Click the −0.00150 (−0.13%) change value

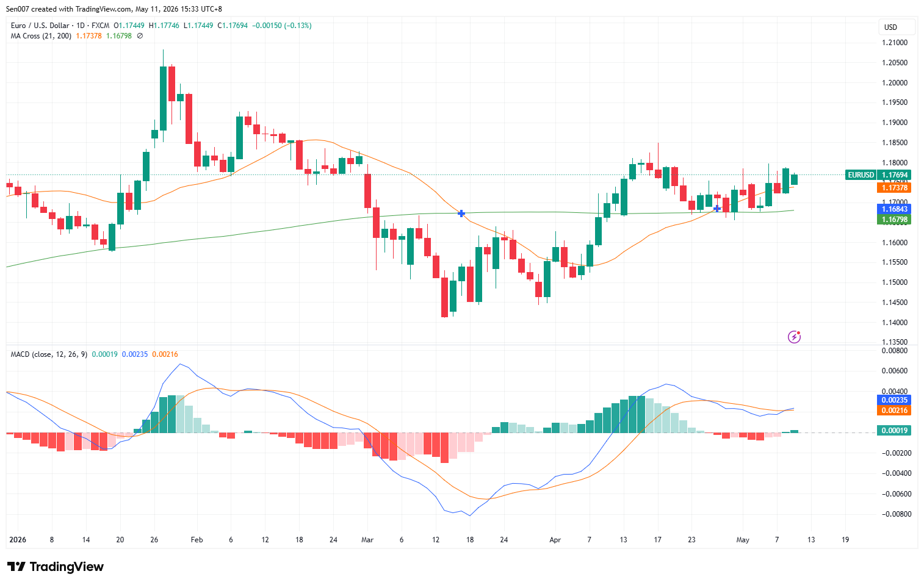coord(282,26)
